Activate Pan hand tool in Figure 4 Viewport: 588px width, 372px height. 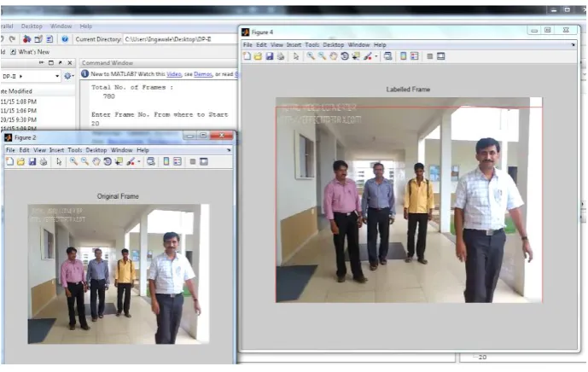[334, 56]
